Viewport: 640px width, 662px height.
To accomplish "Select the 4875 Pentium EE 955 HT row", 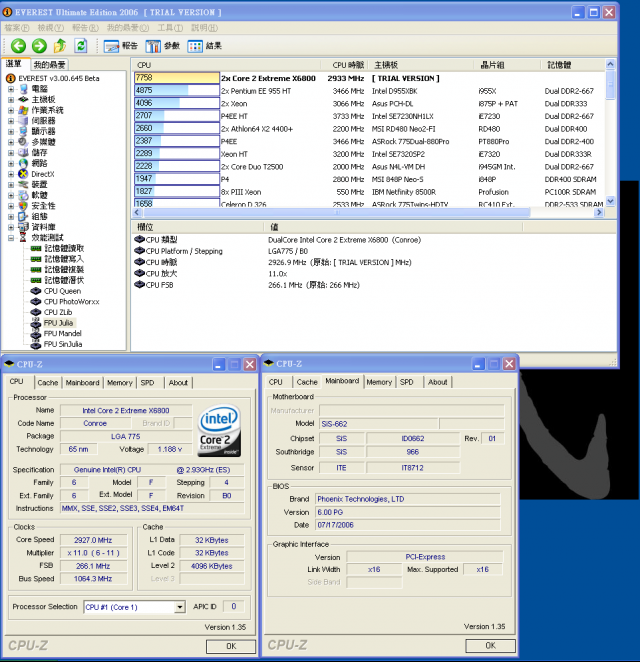I will pyautogui.click(x=369, y=91).
